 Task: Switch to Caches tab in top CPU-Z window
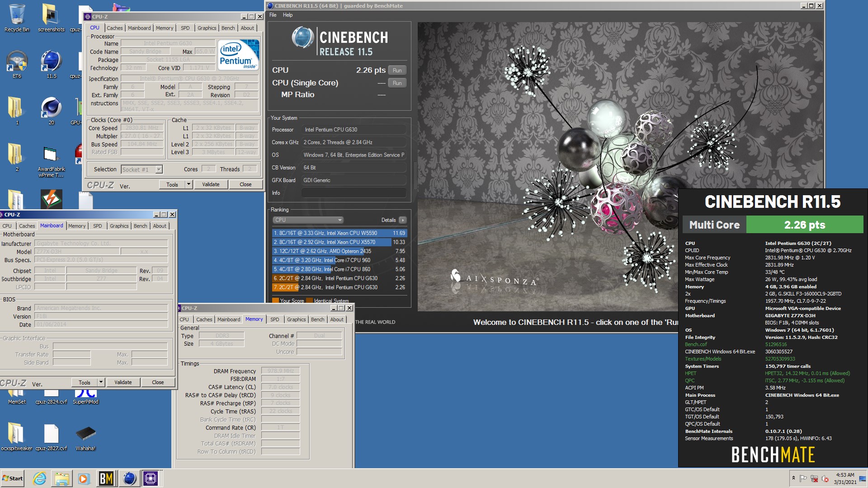(x=114, y=28)
